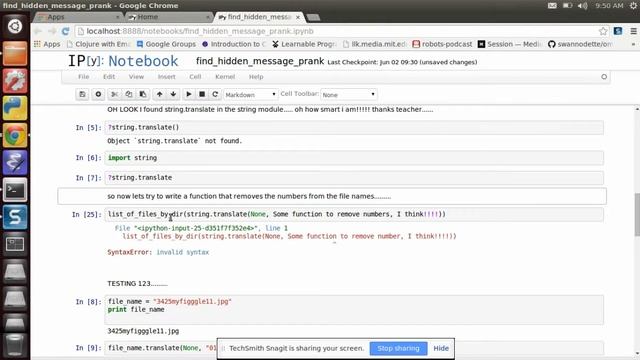Open the Cell menu
The height and width of the screenshot is (360, 640).
(x=195, y=77)
